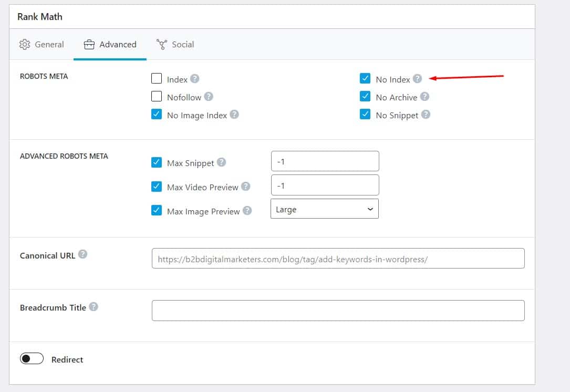Switch to the Social tab
The image size is (570, 392).
(175, 44)
